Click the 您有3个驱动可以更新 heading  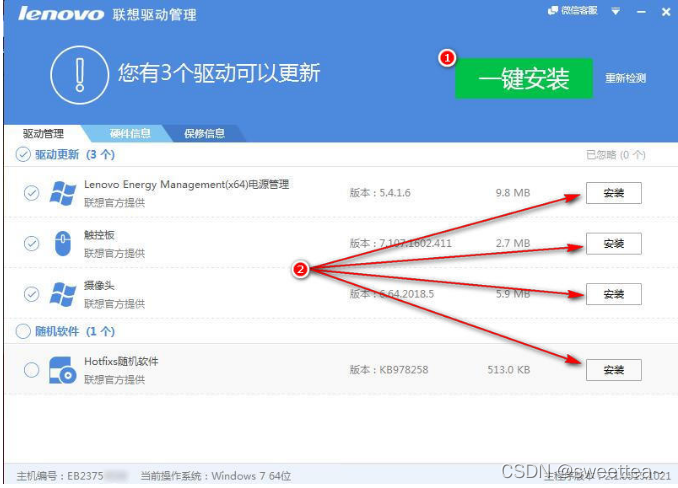point(219,73)
